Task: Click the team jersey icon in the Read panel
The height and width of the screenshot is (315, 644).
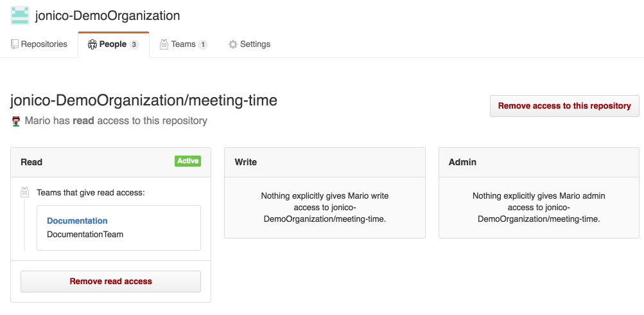Action: pos(24,192)
